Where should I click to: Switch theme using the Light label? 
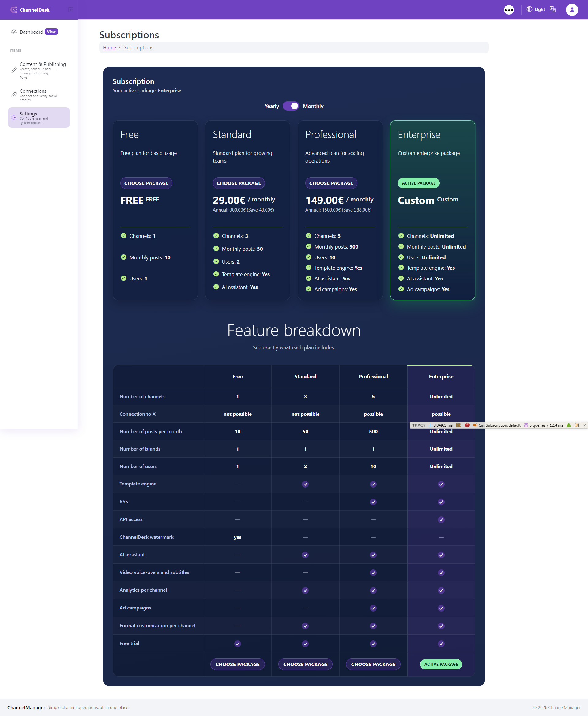pos(540,10)
